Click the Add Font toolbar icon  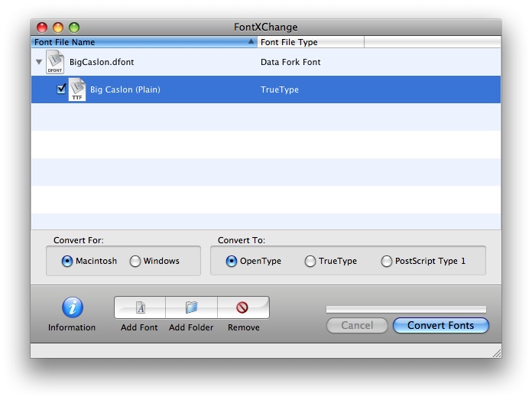(140, 307)
